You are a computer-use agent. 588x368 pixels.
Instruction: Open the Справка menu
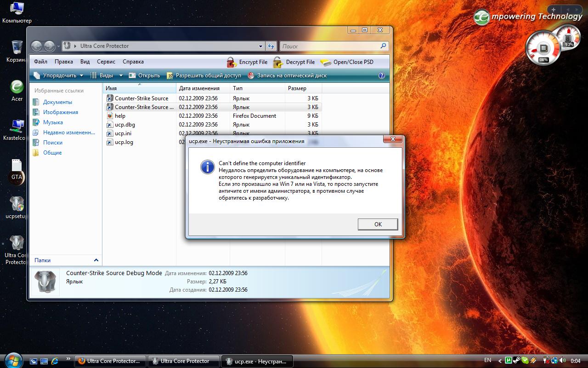pos(133,62)
